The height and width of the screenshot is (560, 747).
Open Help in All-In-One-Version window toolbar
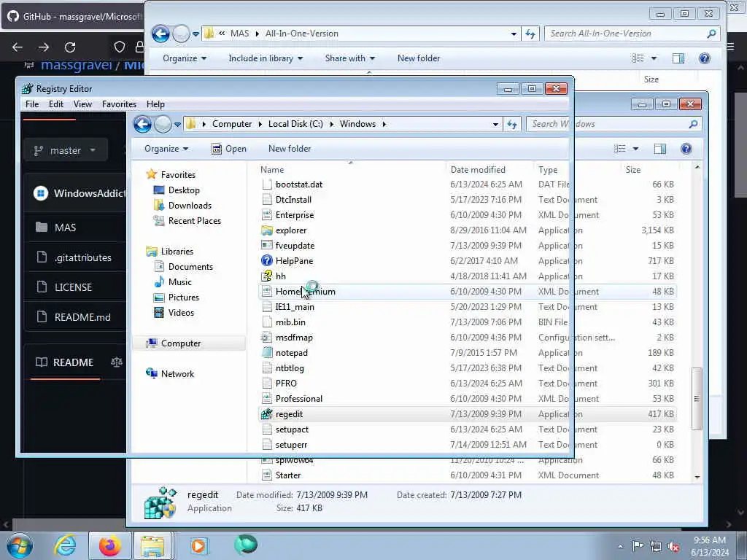click(704, 58)
